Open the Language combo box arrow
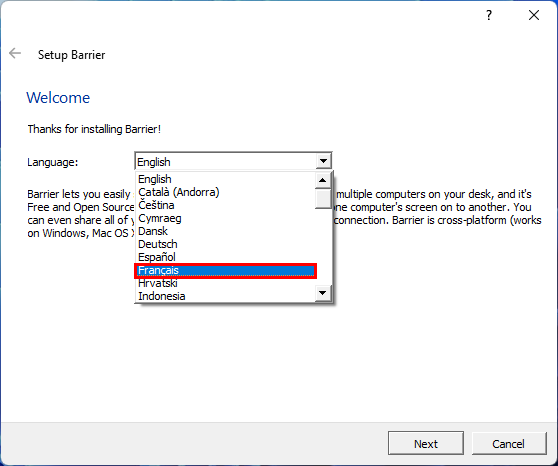Viewport: 558px width, 466px height. click(323, 161)
